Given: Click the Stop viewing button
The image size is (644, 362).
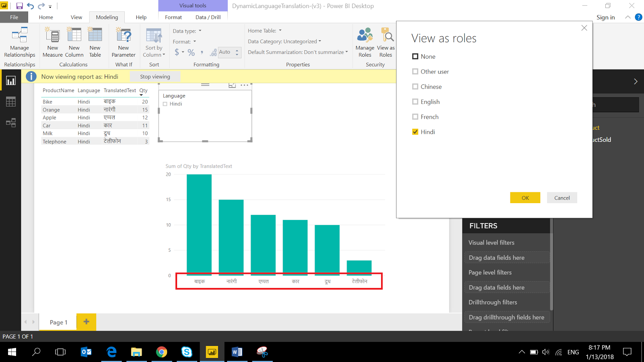Looking at the screenshot, I should tap(155, 76).
